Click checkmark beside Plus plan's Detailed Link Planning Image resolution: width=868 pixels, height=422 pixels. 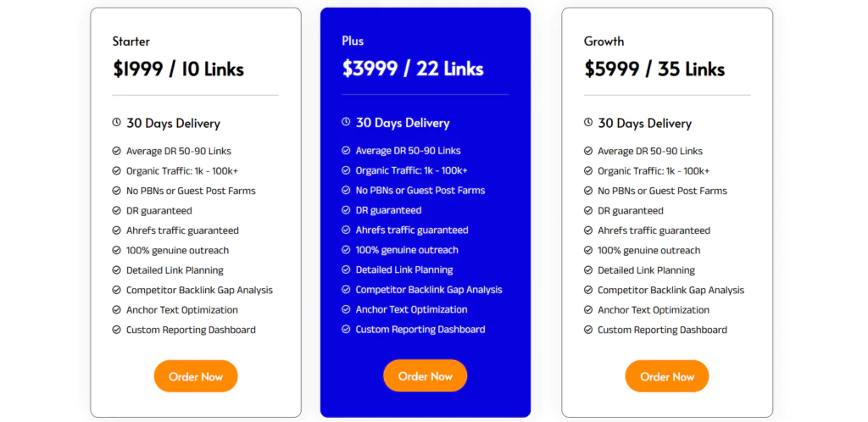(346, 269)
